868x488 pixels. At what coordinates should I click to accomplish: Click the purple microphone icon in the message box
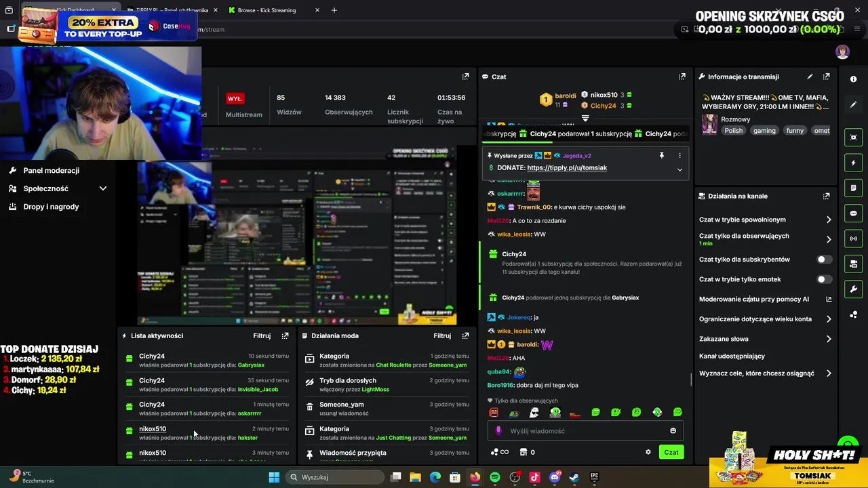498,431
